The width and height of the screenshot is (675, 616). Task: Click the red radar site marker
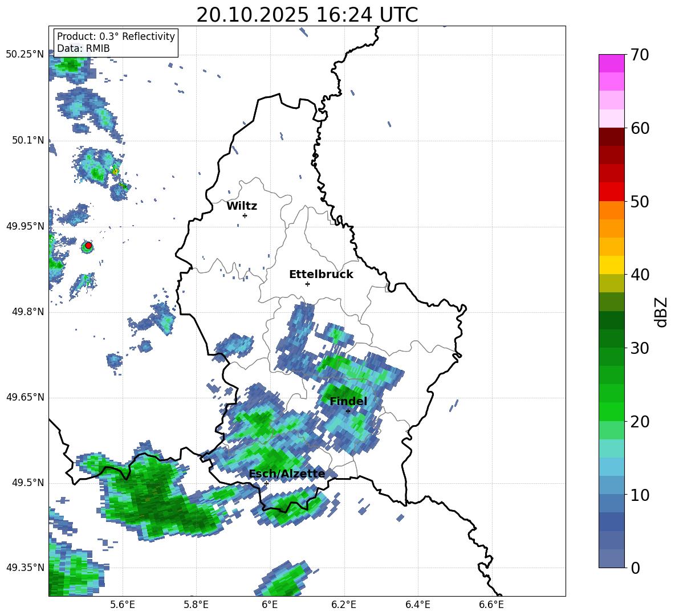click(x=88, y=246)
